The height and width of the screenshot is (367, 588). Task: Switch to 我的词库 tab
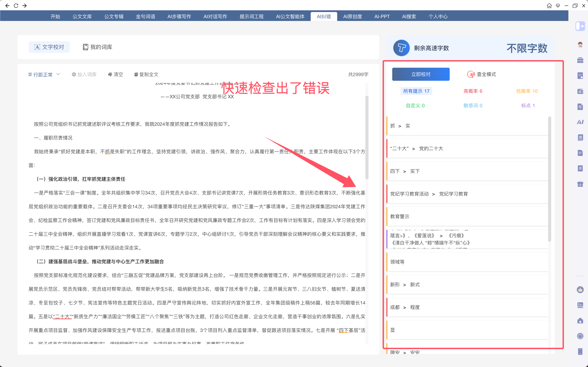pyautogui.click(x=97, y=47)
